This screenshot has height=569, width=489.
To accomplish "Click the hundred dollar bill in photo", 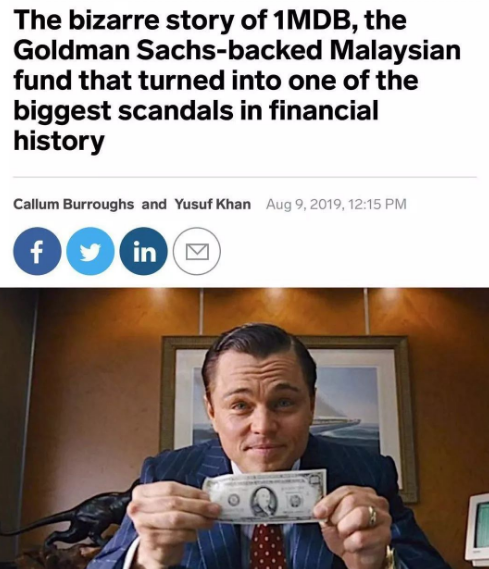I will point(264,495).
